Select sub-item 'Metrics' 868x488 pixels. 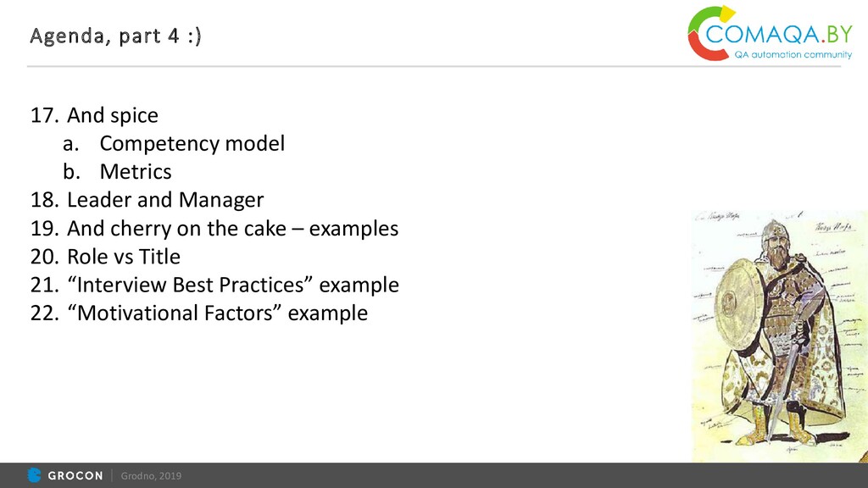click(x=136, y=171)
